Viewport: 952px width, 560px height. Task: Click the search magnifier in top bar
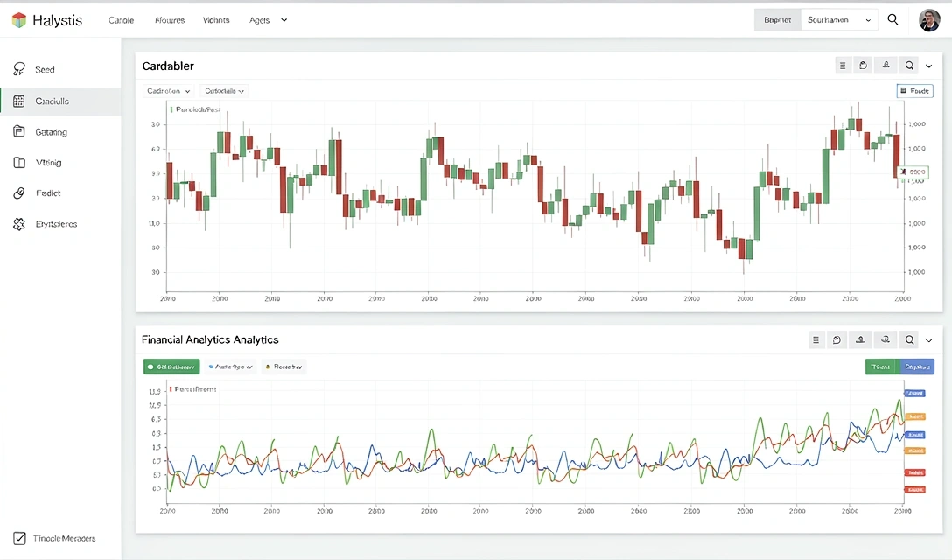click(892, 19)
